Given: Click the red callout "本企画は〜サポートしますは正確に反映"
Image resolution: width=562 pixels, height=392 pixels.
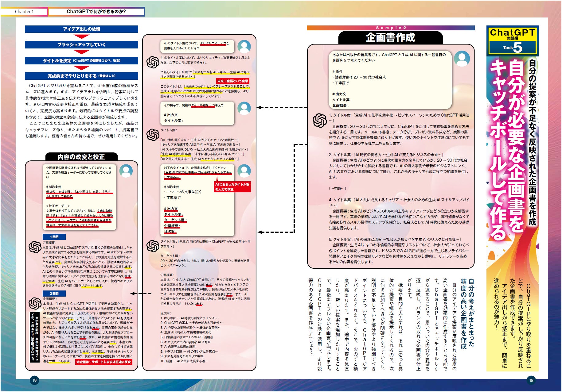Looking at the screenshot, I should tap(104, 362).
